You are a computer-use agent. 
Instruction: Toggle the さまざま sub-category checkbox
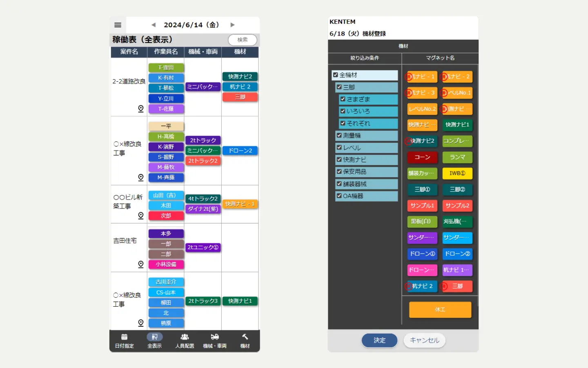[x=343, y=99]
